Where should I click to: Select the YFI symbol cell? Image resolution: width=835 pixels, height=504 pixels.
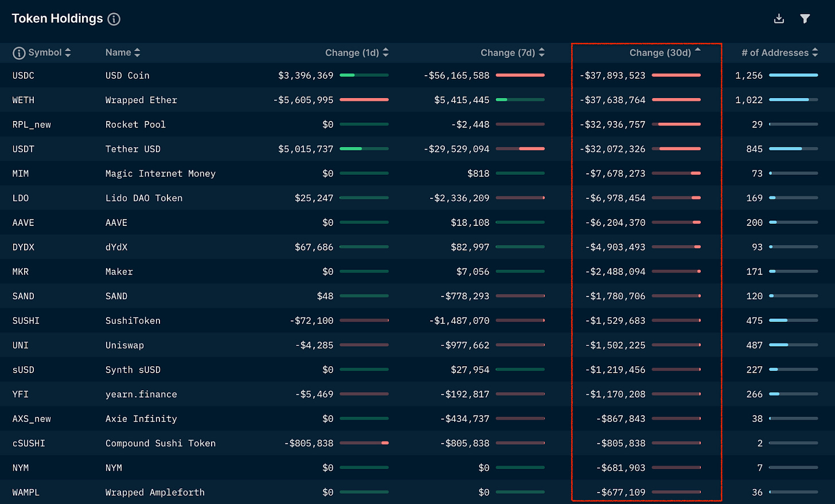21,394
